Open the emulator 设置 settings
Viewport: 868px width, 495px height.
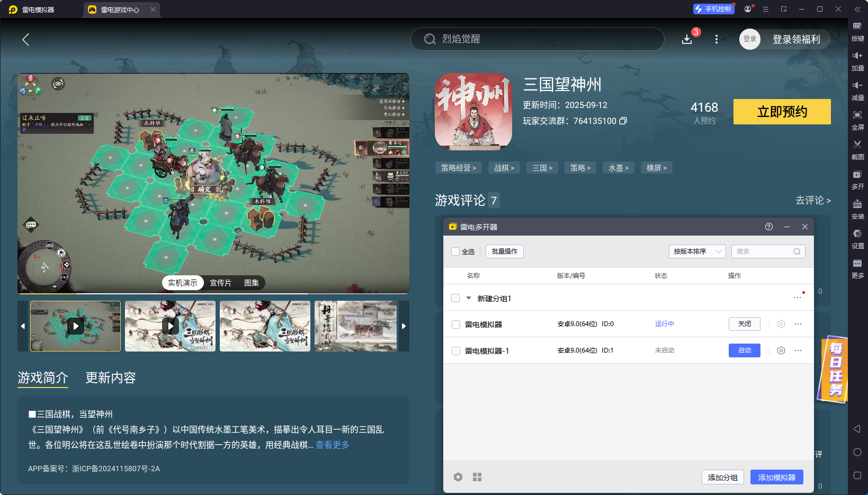[858, 238]
